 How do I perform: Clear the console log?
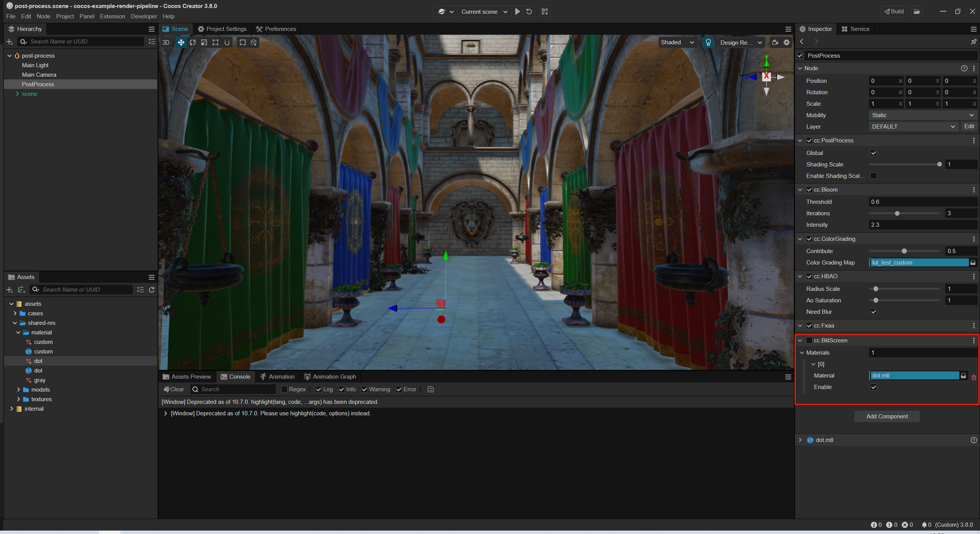(174, 389)
